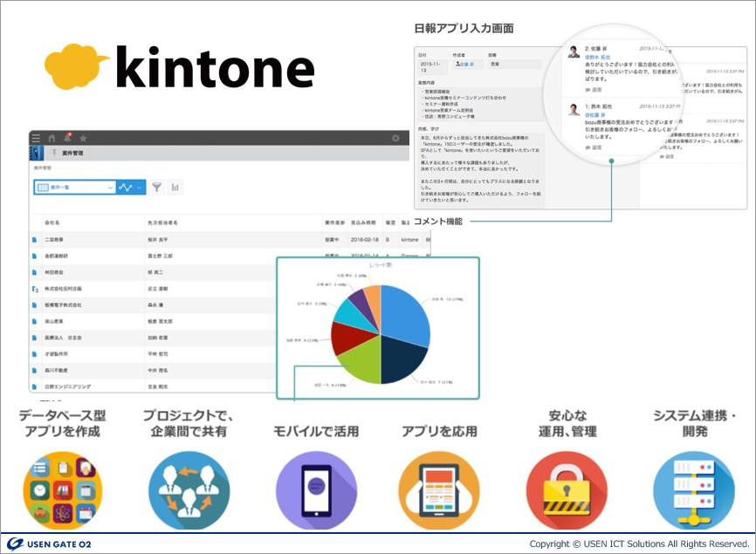Click the 案件管理 app title
Image resolution: width=756 pixels, height=554 pixels.
pos(72,154)
